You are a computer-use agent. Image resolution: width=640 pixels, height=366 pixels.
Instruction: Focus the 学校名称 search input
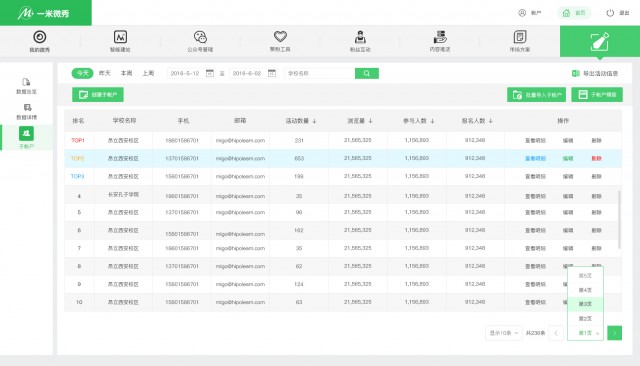pyautogui.click(x=320, y=73)
